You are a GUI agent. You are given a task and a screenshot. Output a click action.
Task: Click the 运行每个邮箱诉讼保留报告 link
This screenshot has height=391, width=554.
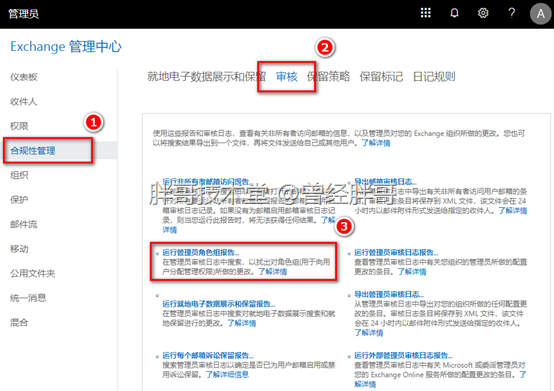[x=208, y=355]
